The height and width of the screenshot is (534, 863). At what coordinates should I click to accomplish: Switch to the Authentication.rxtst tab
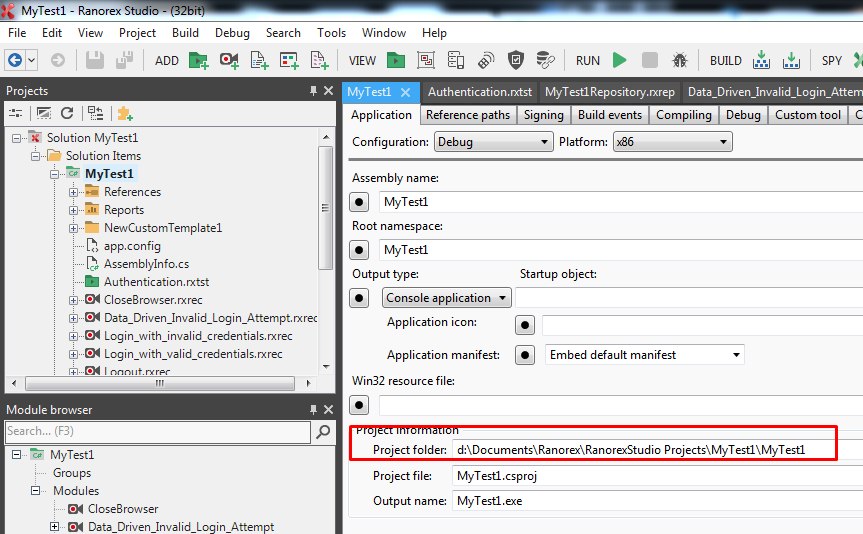[x=480, y=92]
